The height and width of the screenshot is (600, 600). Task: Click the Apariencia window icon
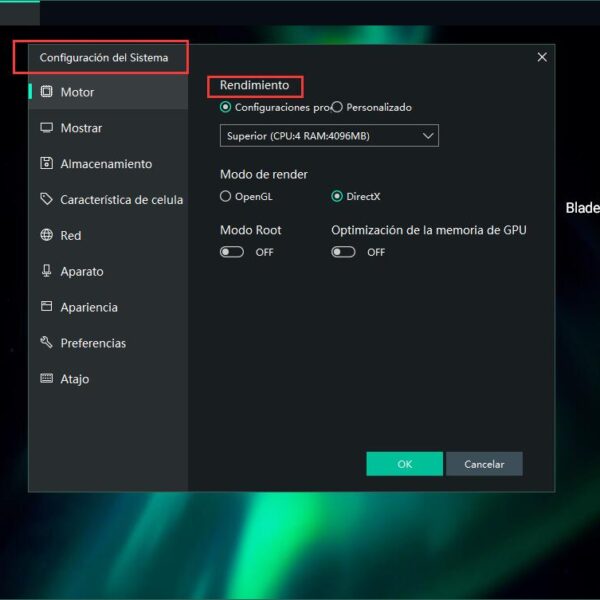(x=46, y=307)
